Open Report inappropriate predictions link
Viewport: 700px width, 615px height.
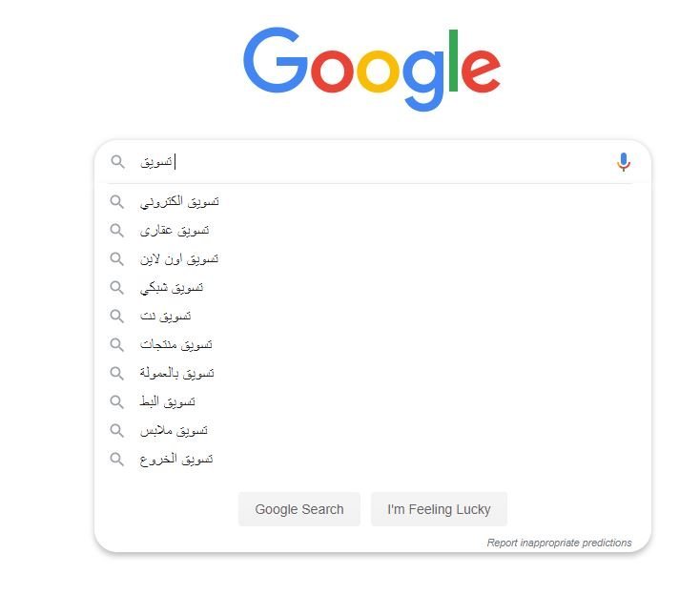coord(559,543)
